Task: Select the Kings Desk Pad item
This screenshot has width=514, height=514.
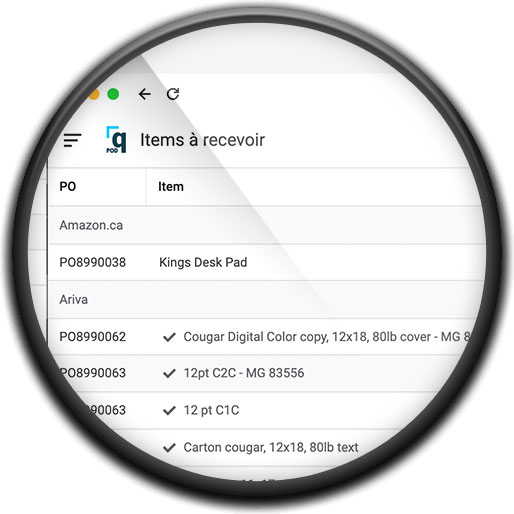Action: [x=203, y=262]
